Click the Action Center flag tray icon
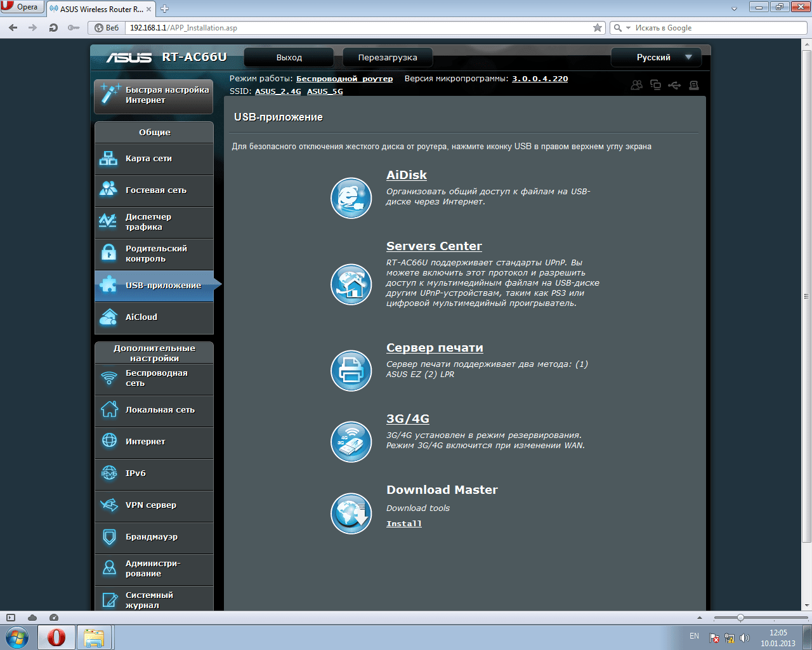The width and height of the screenshot is (812, 650). point(714,638)
